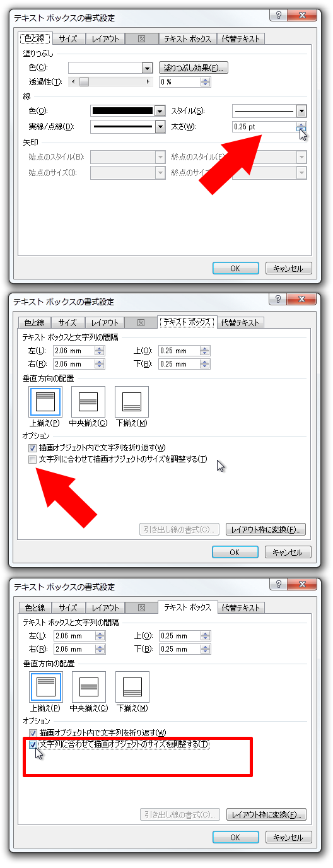Viewport: 333px width, 868px height.
Task: Open the fill 色(C) dropdown
Action: (x=111, y=67)
